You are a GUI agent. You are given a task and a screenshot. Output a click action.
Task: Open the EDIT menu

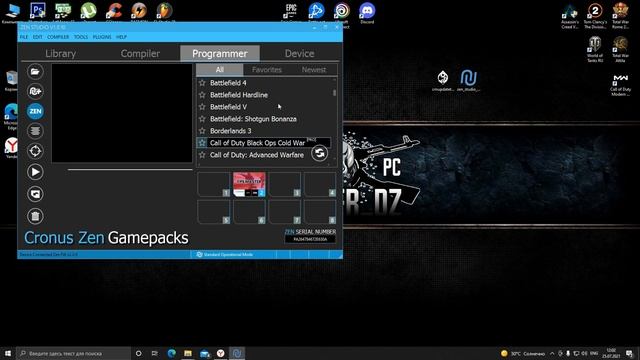(x=38, y=37)
